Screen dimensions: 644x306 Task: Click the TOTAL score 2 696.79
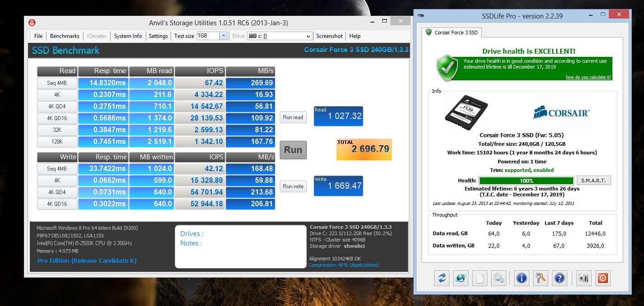[364, 149]
